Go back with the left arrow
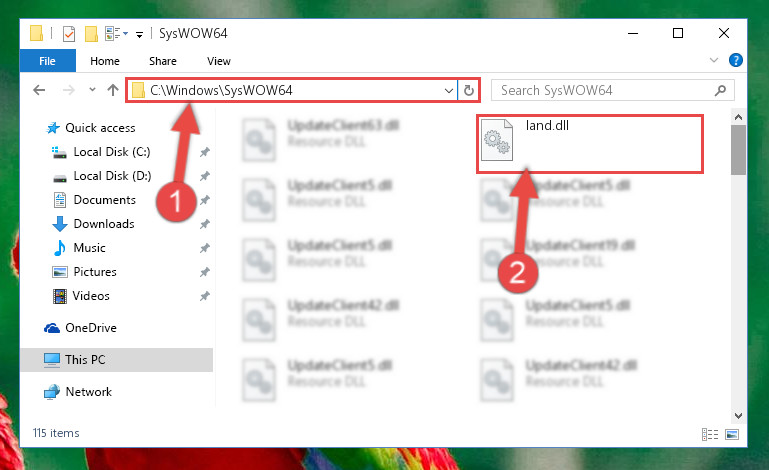Screen dimensions: 769x470 [39, 90]
